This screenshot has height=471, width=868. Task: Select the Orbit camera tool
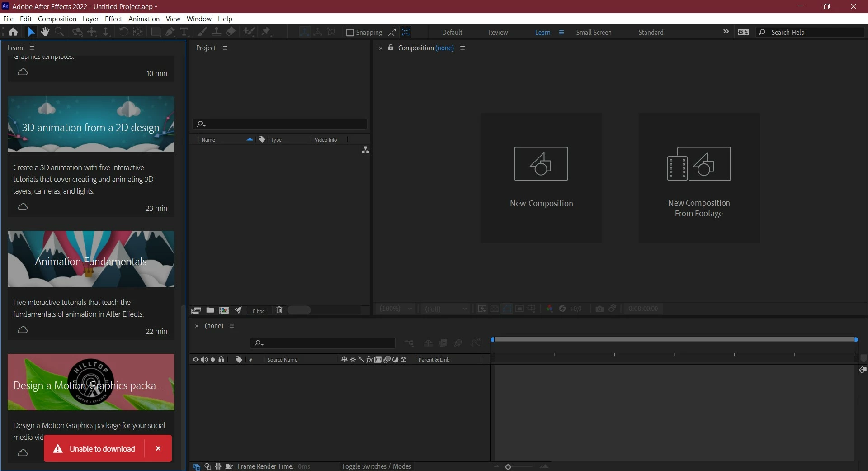[x=78, y=32]
